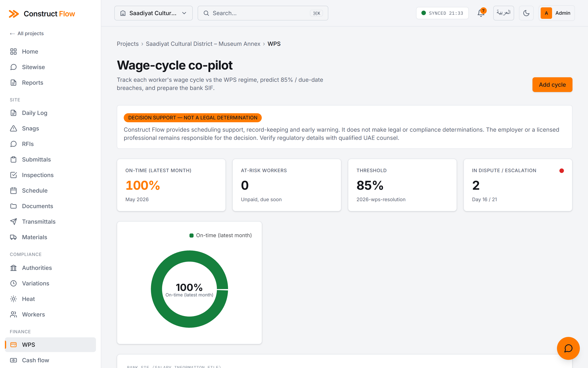Open Variations clock icon
Screen dimensions: 588x368
tap(13, 284)
